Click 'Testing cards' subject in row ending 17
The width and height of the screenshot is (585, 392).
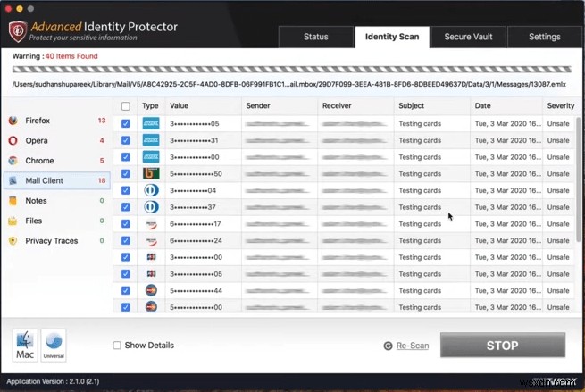click(420, 224)
